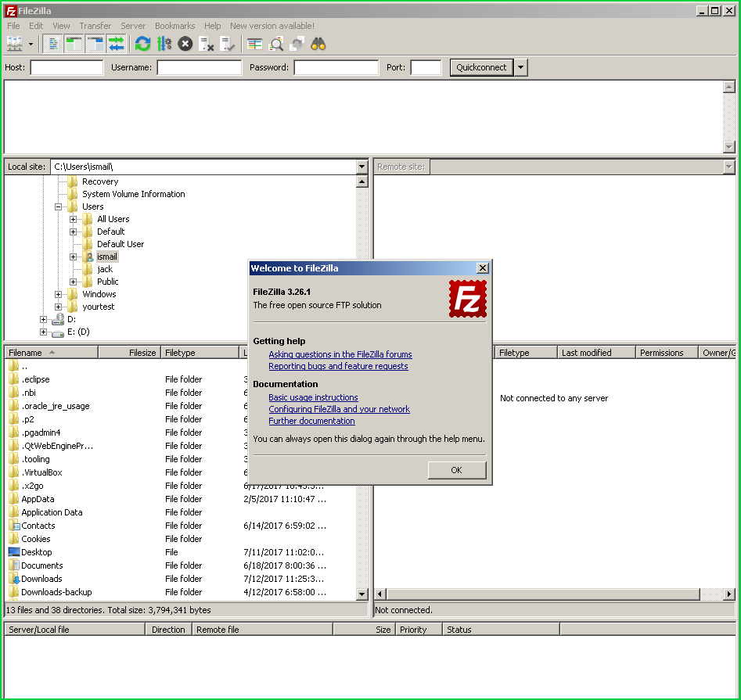Click the Username input field
Screen dimensions: 741x700
pos(199,67)
